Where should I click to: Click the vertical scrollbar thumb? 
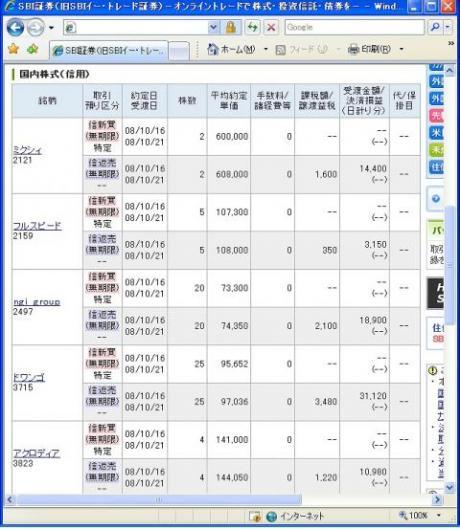tap(450, 265)
